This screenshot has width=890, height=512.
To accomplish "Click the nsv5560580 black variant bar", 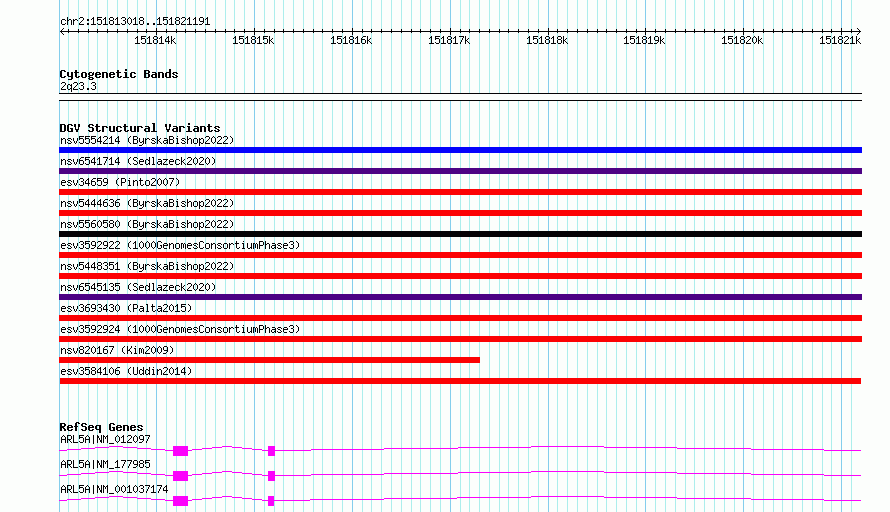I will 460,234.
